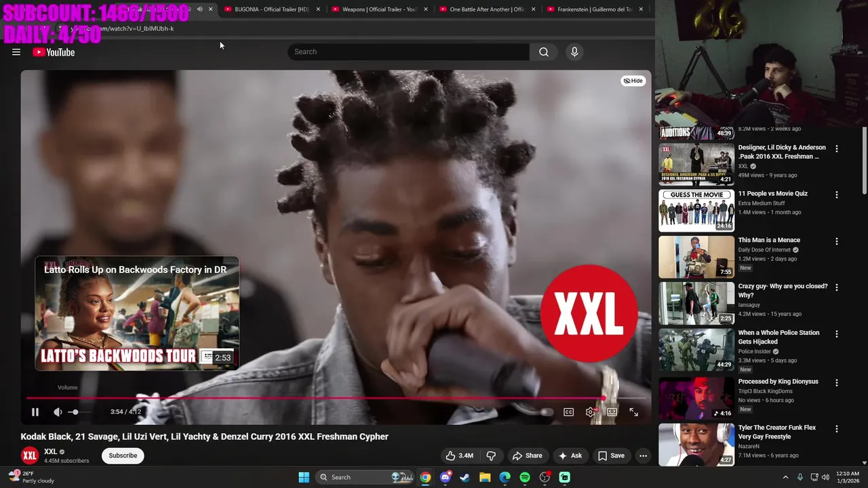Viewport: 868px width, 488px height.
Task: Open more actions ellipsis below video
Action: point(643,455)
